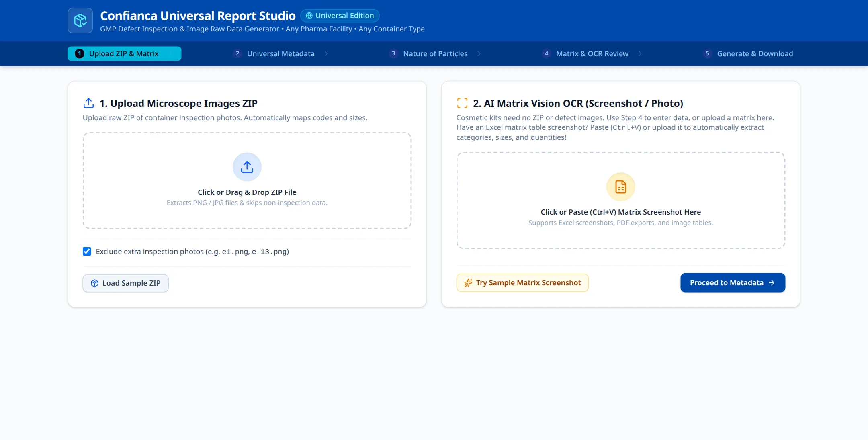Click the ZIP file drag and drop area
The width and height of the screenshot is (868, 440).
(247, 181)
